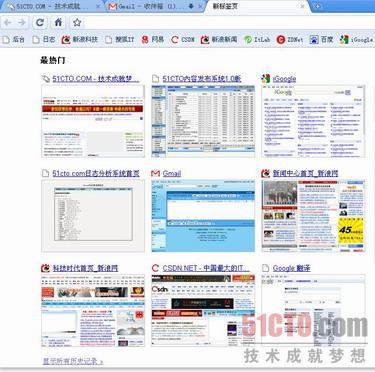Open the Gmail most-visited link
The width and height of the screenshot is (375, 372).
click(172, 173)
